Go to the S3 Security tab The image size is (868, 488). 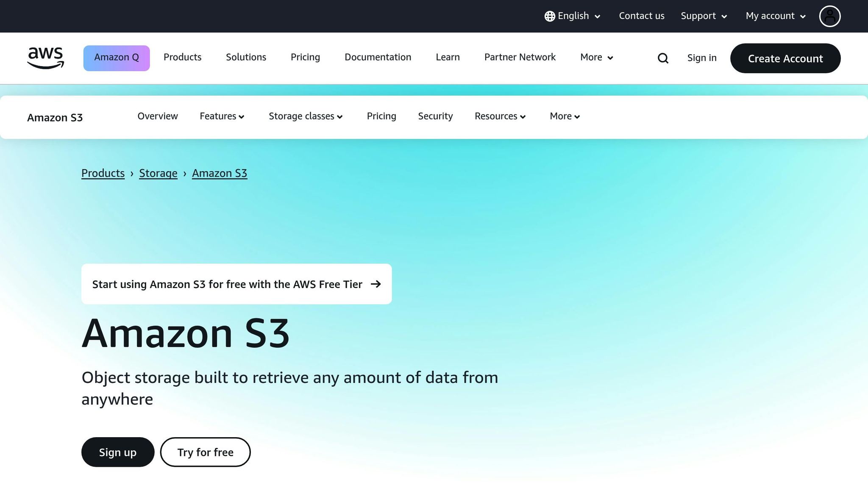click(435, 116)
